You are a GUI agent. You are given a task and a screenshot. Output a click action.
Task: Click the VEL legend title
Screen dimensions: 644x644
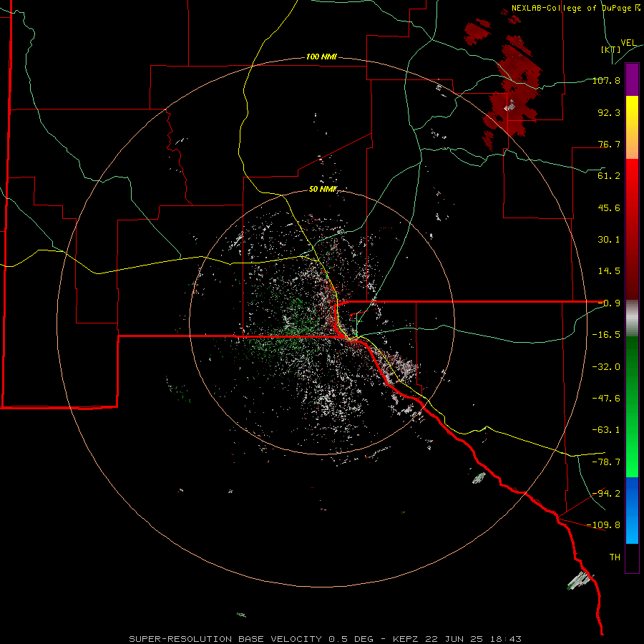coord(628,43)
